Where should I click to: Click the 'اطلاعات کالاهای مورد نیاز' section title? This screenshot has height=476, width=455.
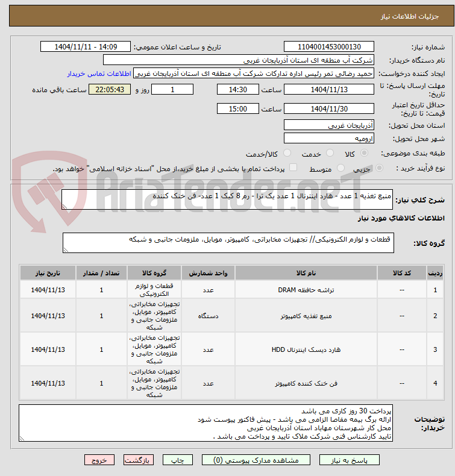point(401,218)
